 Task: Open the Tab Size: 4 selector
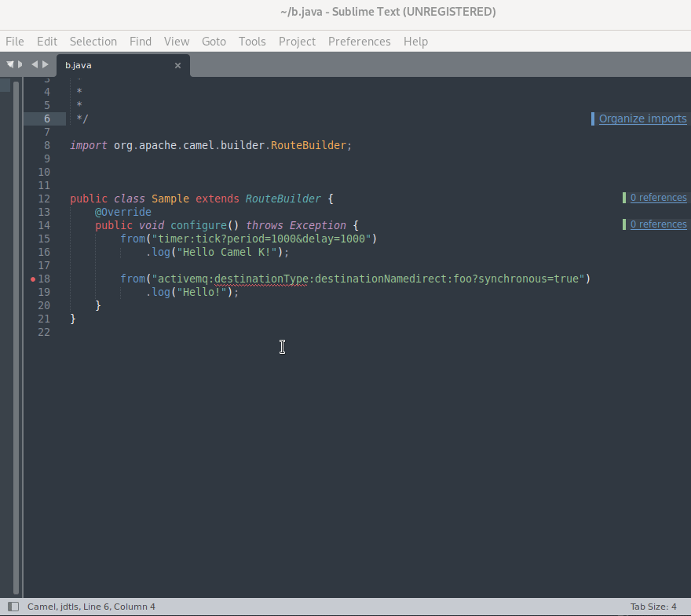pos(653,607)
